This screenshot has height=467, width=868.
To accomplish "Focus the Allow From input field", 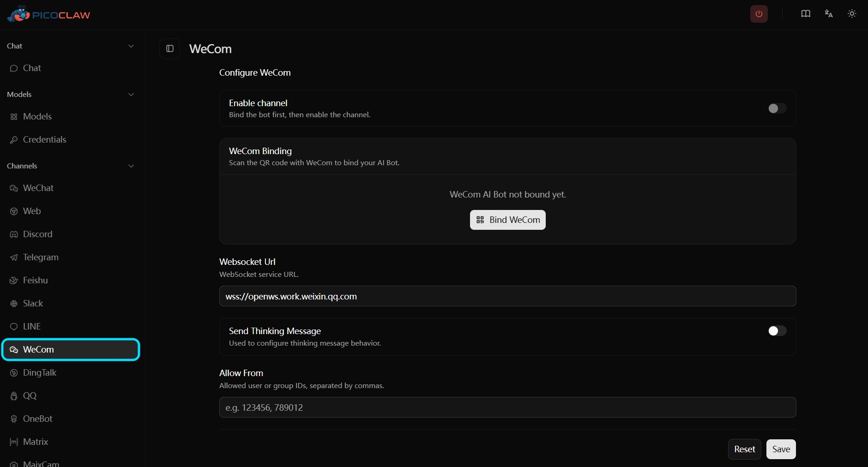I will coord(508,407).
